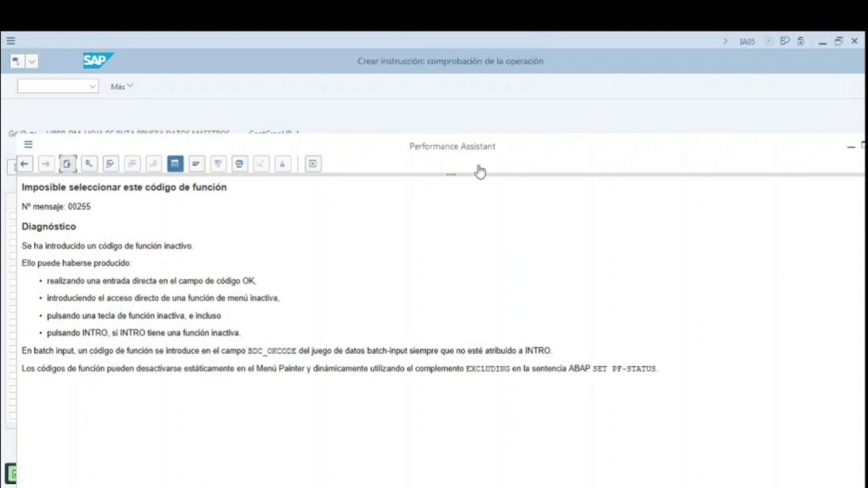Click the edit document icon right of the wrench
Screen dimensions: 868x488
tap(111, 163)
